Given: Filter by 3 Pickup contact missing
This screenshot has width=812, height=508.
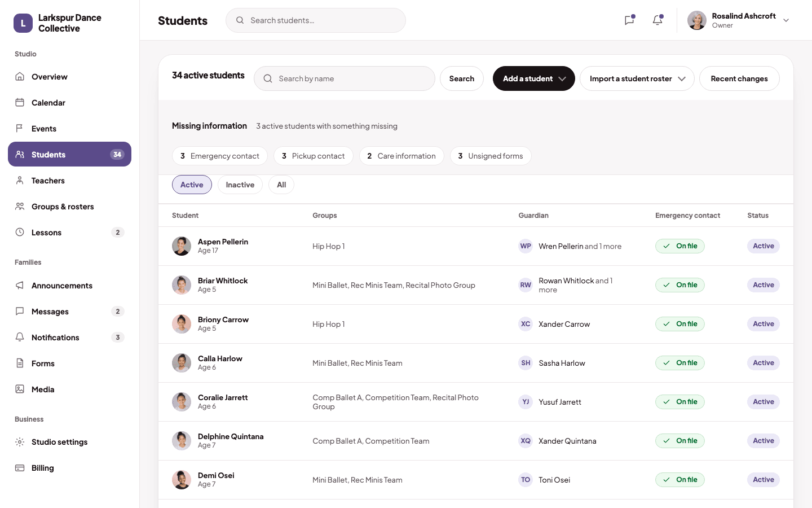Looking at the screenshot, I should (x=314, y=156).
